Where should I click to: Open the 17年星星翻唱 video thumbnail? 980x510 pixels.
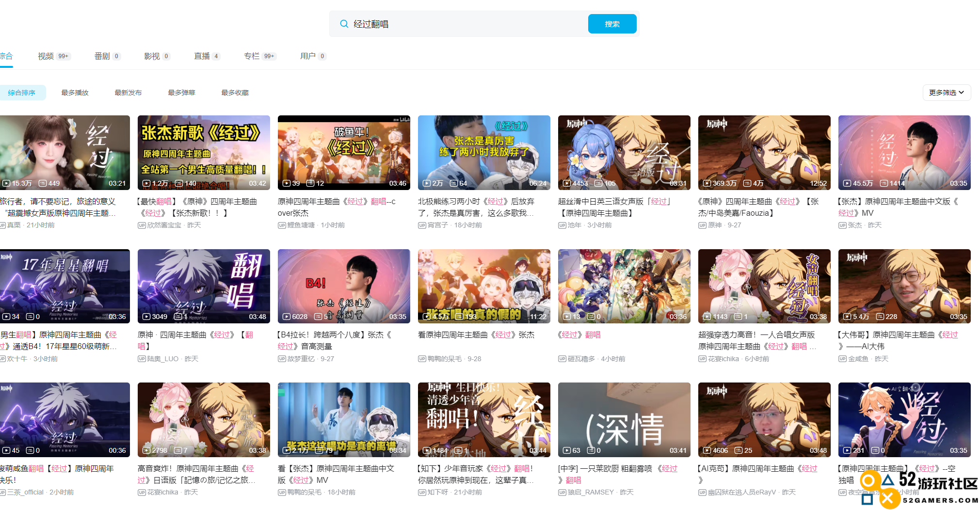coord(64,286)
